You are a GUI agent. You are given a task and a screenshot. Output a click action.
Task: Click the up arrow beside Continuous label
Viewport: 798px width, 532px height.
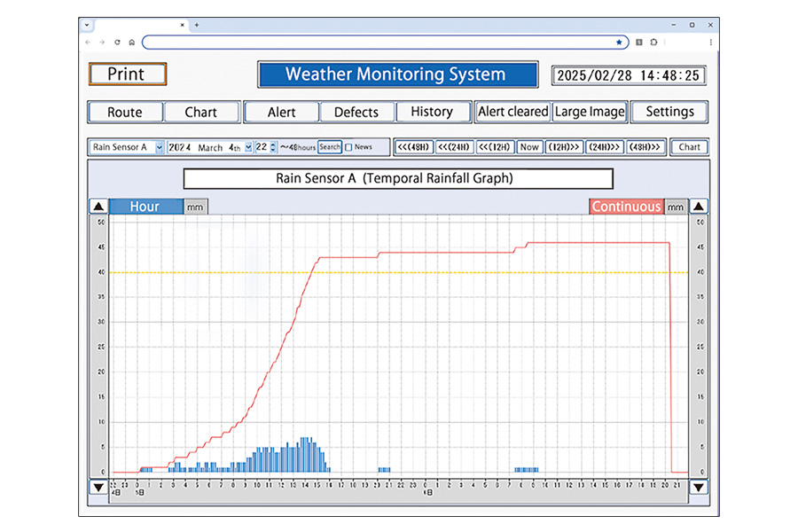tap(699, 207)
